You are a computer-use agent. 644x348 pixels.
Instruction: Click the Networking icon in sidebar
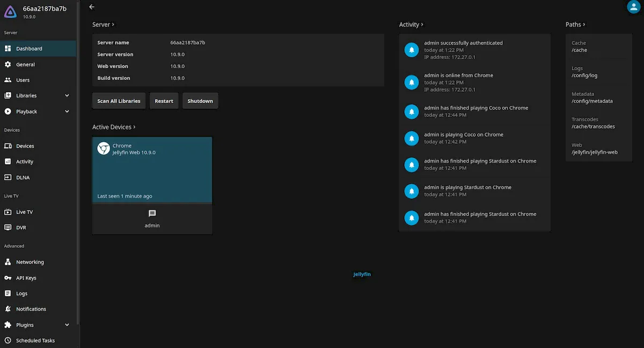point(8,262)
